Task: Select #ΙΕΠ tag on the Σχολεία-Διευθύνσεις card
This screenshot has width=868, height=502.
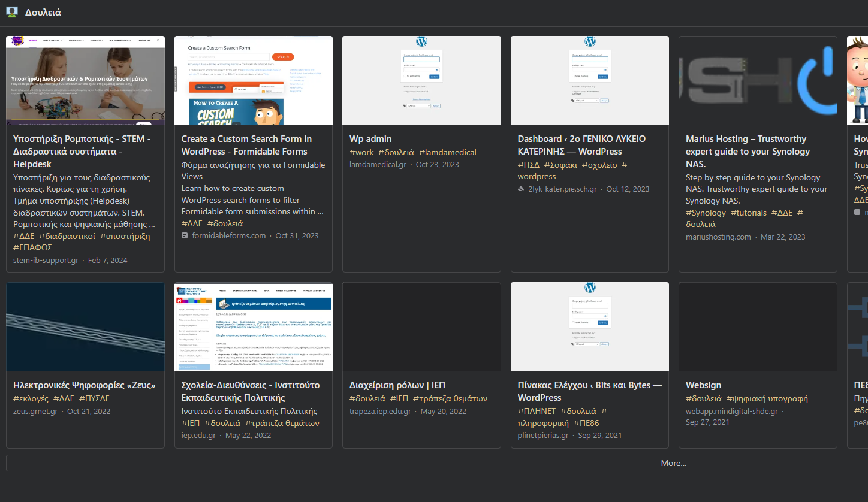Action: [191, 423]
